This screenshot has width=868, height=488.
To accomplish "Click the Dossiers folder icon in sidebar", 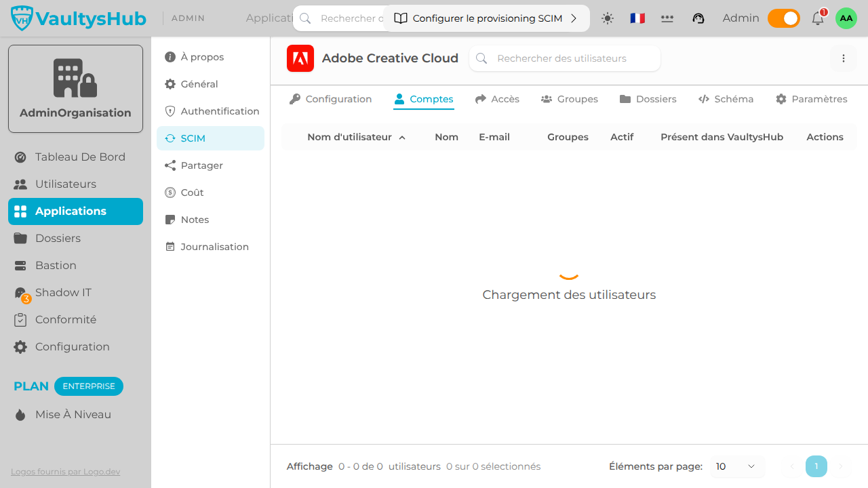I will tap(20, 239).
